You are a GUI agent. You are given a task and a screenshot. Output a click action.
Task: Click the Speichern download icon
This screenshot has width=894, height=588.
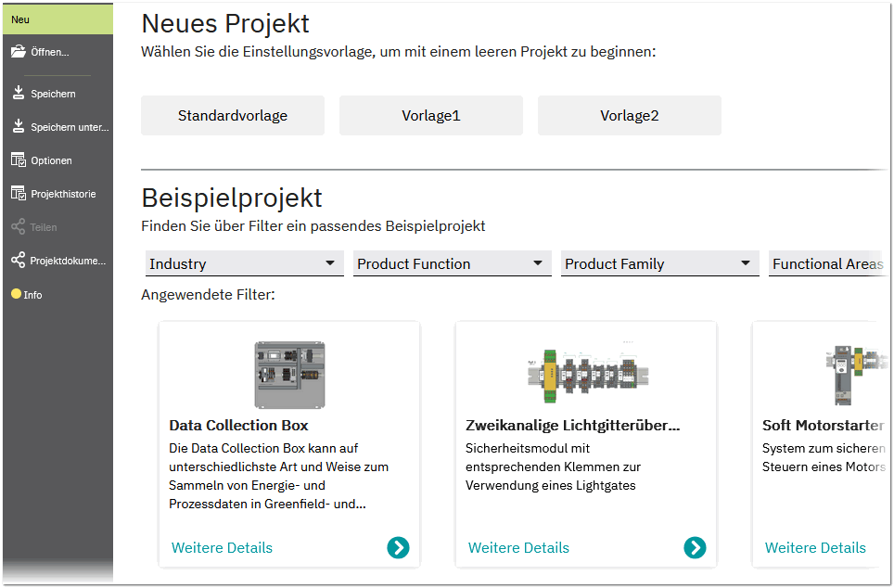[x=19, y=93]
